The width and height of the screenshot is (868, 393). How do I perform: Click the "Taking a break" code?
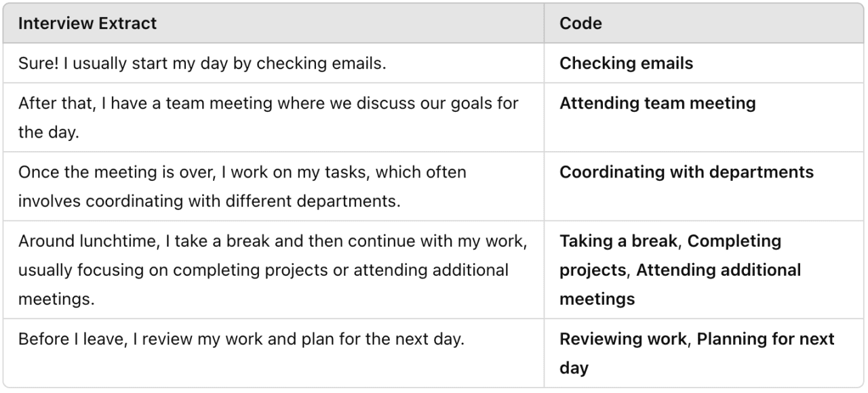pyautogui.click(x=618, y=241)
